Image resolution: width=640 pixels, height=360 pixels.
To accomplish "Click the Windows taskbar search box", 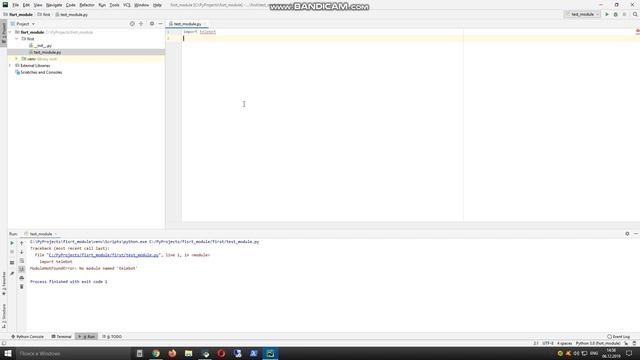I will click(x=73, y=353).
